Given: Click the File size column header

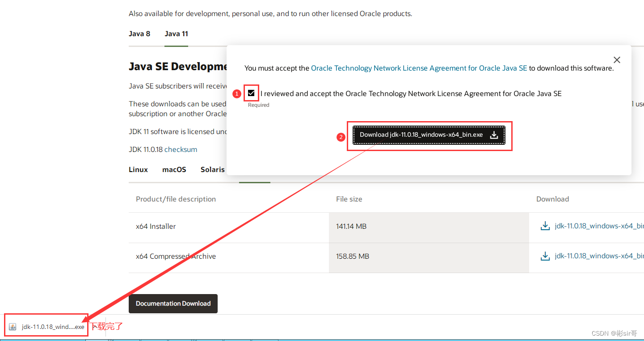Looking at the screenshot, I should [x=349, y=199].
